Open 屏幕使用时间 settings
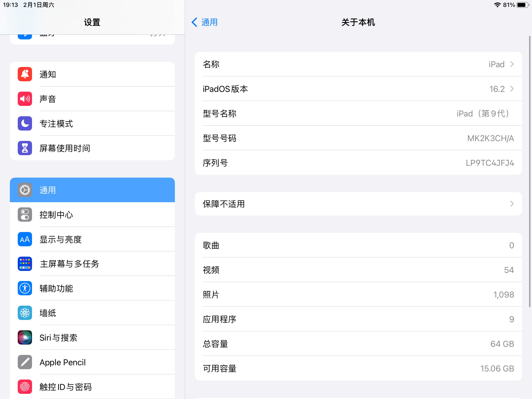Viewport: 532px width, 399px height. (92, 148)
